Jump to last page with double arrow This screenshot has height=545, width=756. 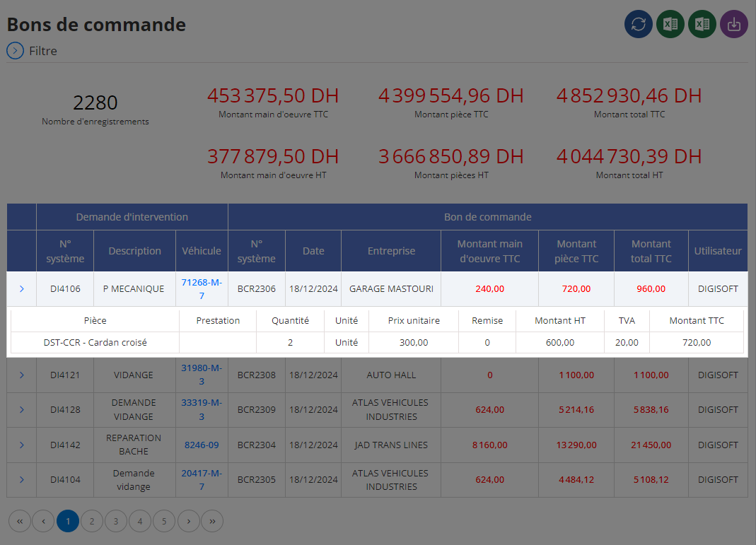click(212, 521)
